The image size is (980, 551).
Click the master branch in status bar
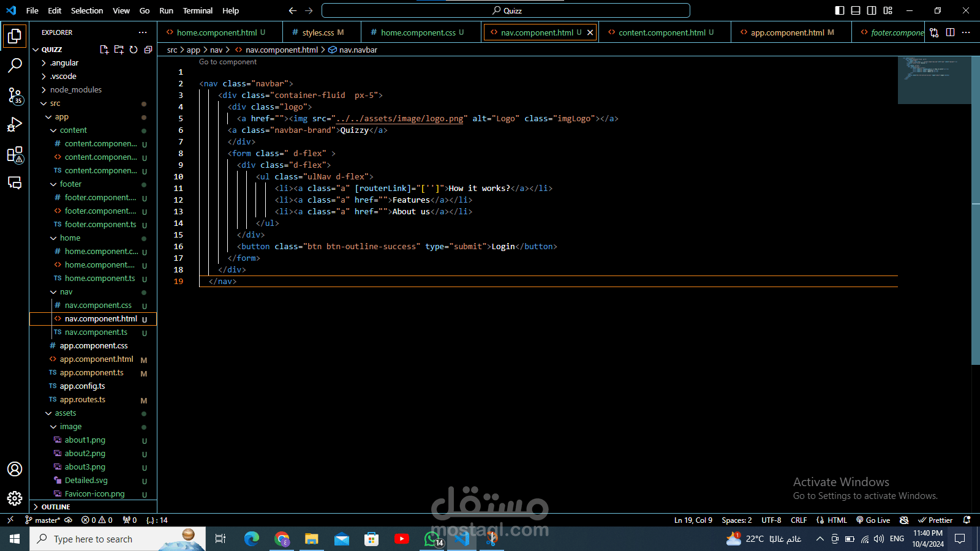pos(43,520)
